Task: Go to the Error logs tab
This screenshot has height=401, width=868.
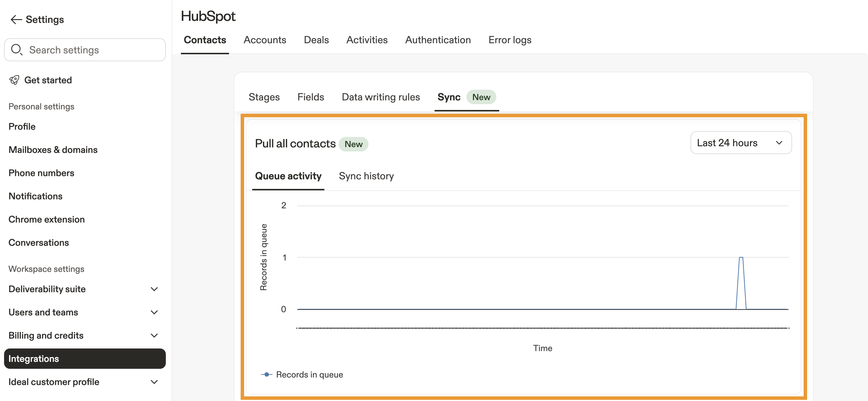Action: click(509, 40)
